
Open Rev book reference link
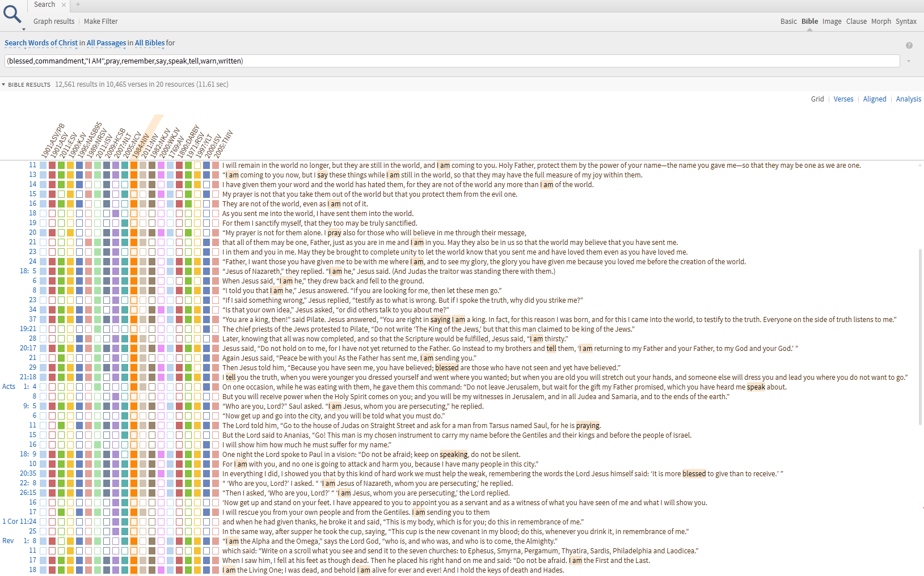click(x=8, y=541)
